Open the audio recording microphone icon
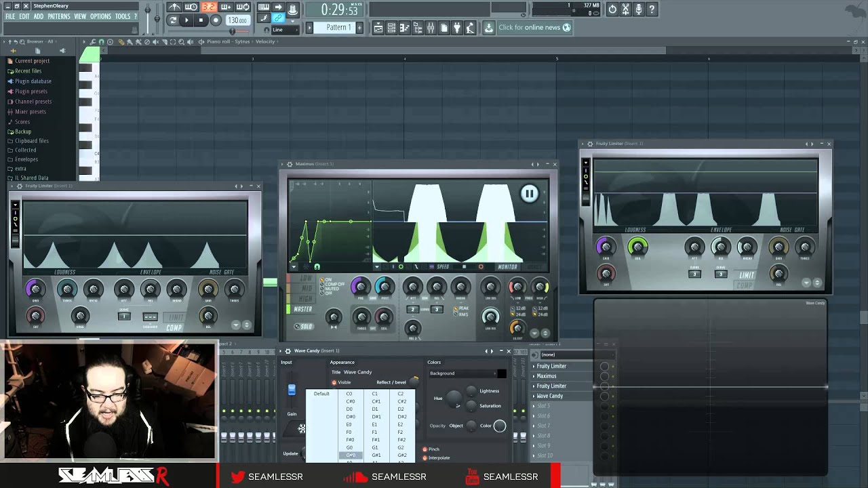Viewport: 868px width, 488px height. coord(639,9)
